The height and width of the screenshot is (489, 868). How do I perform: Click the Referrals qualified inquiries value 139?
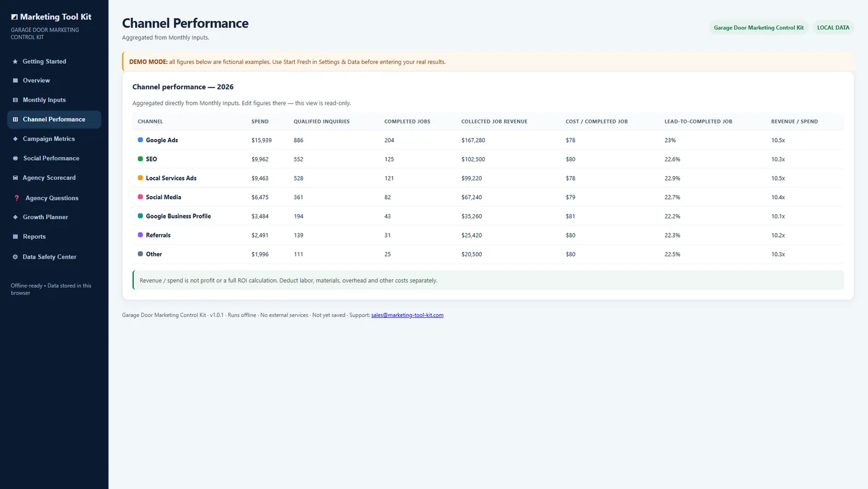(x=299, y=235)
